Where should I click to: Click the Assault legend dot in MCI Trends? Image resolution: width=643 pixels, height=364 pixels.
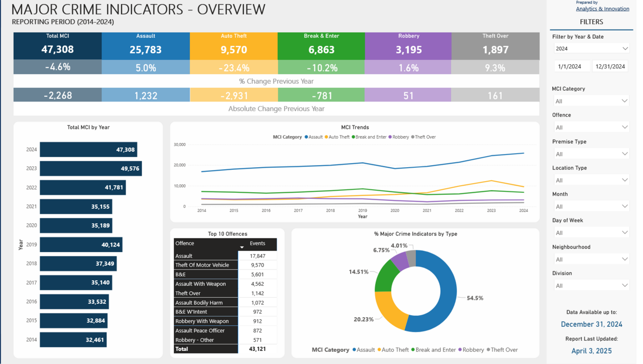tap(306, 137)
